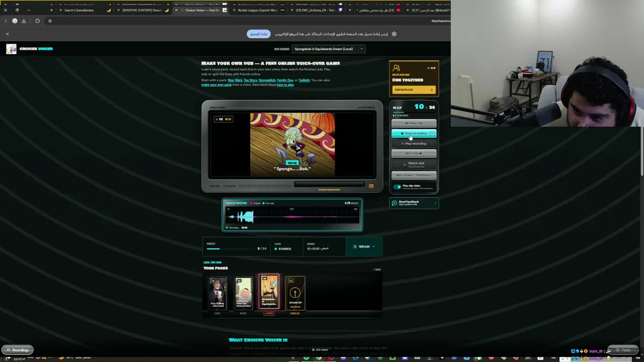Click the Recordings button at bottom left
Viewport: 644px width, 362px height.
tap(18, 350)
